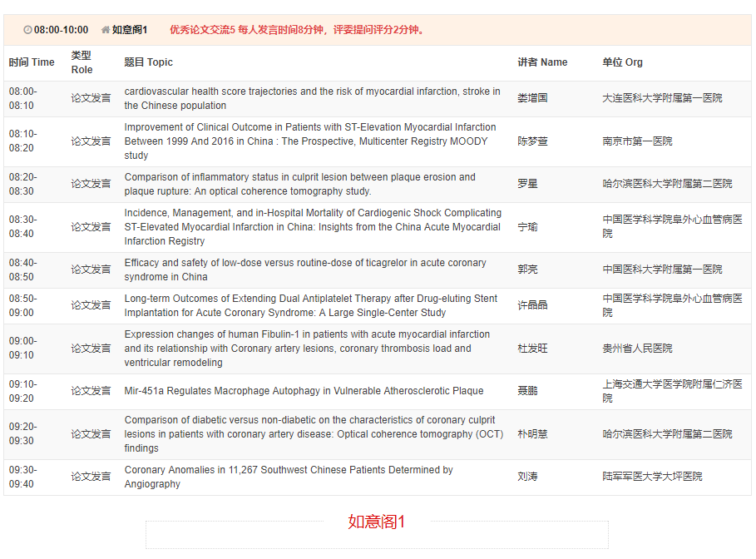
Task: Click speaker name 刘涛
Action: click(x=527, y=477)
